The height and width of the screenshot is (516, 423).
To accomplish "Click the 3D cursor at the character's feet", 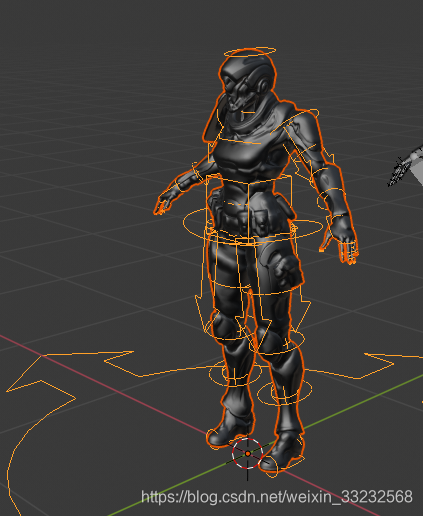I will click(248, 454).
